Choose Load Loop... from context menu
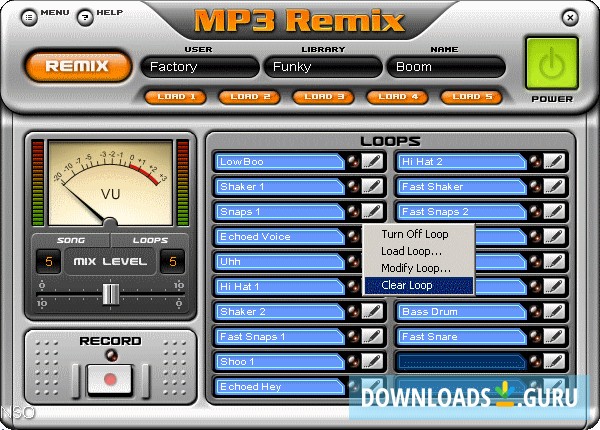The image size is (600, 430). tap(419, 251)
